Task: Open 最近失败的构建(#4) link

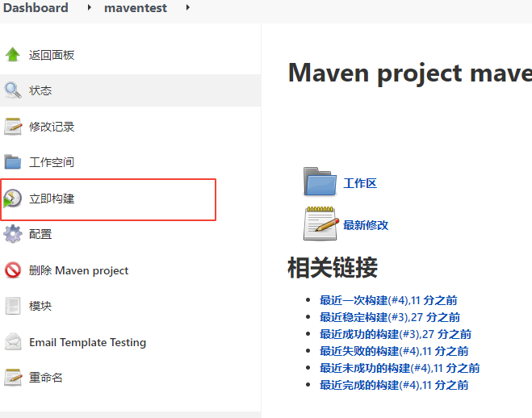Action: pyautogui.click(x=394, y=351)
